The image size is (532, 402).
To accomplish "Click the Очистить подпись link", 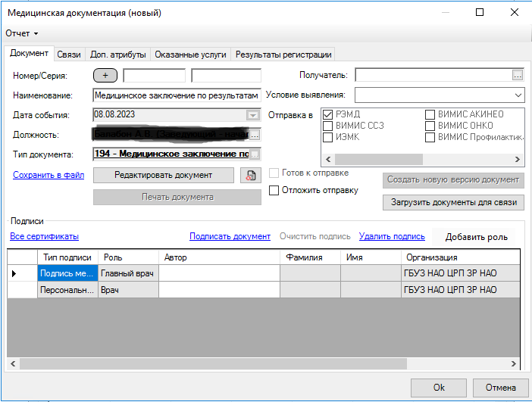I will coord(315,236).
